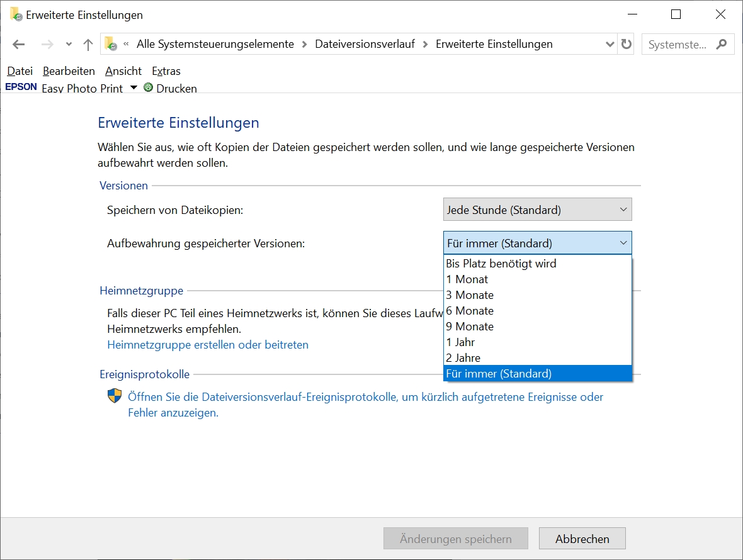Click the Erweiterte Einstellungen page heading
The height and width of the screenshot is (560, 743).
[x=178, y=123]
